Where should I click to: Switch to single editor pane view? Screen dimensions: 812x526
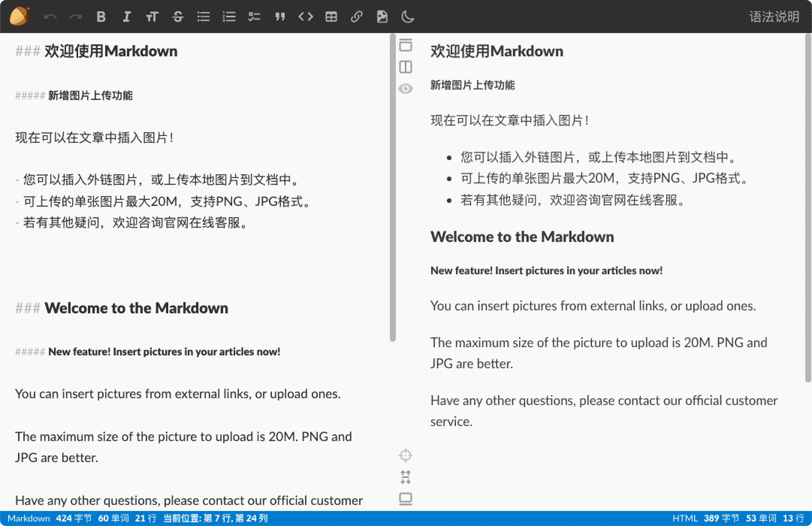[x=405, y=45]
